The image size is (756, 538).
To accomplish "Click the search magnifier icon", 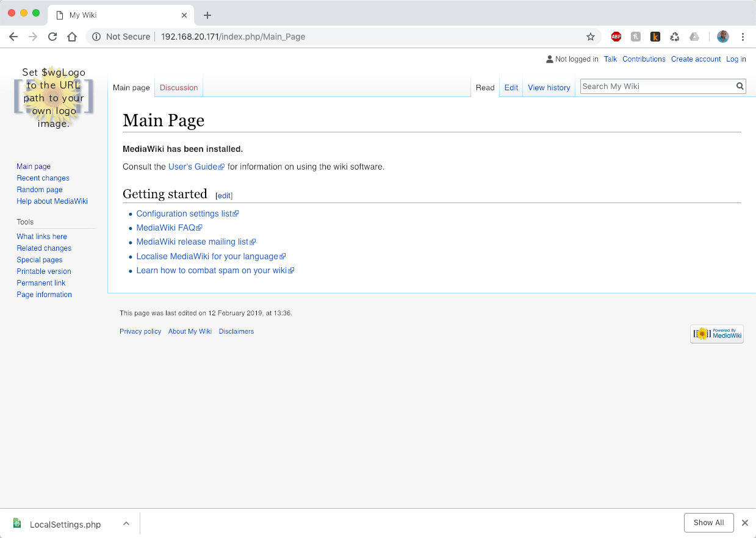I will click(x=740, y=87).
